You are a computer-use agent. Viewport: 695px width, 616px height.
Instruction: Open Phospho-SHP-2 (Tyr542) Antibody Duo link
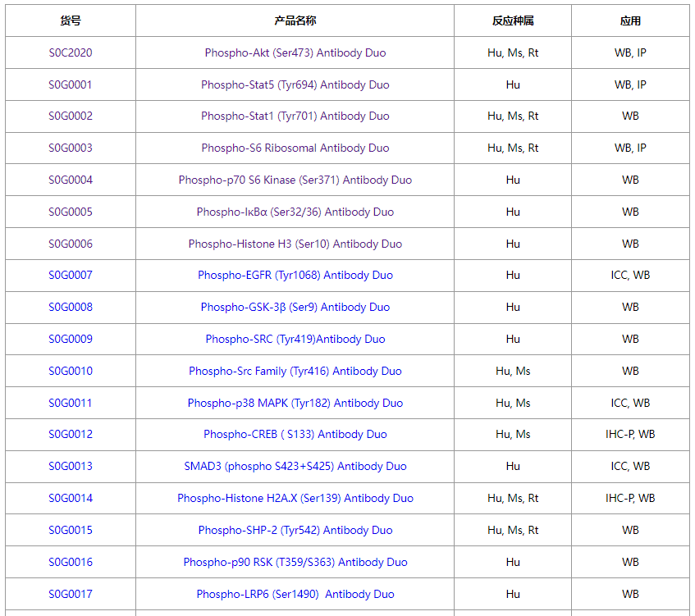[295, 530]
